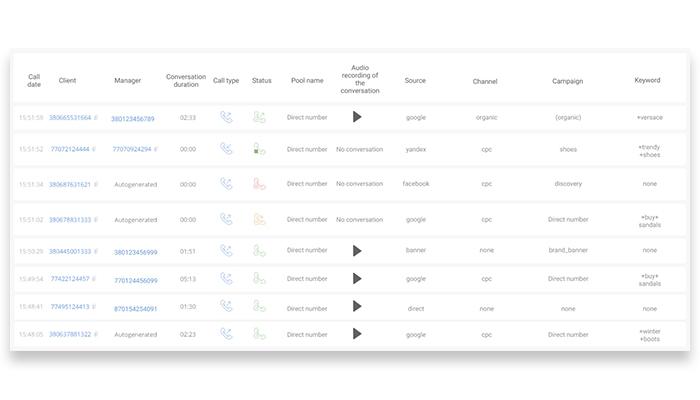Click the Manager column header
The image size is (700, 400).
[x=127, y=80]
